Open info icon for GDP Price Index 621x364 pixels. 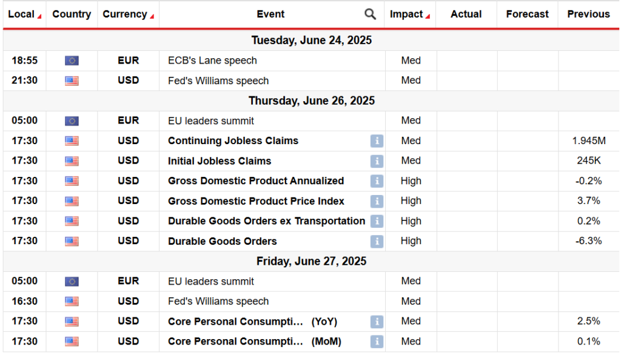click(377, 202)
